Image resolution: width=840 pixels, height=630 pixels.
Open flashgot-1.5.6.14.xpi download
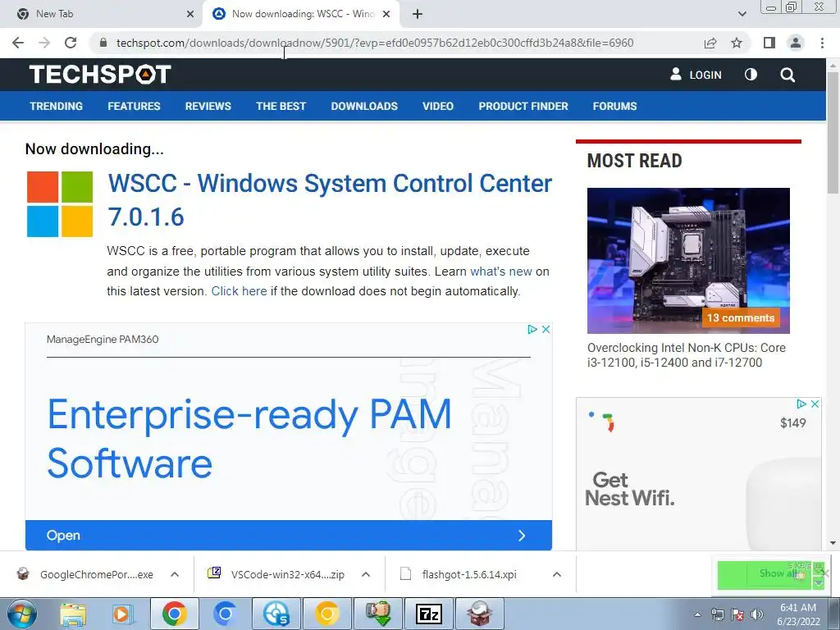pyautogui.click(x=468, y=574)
